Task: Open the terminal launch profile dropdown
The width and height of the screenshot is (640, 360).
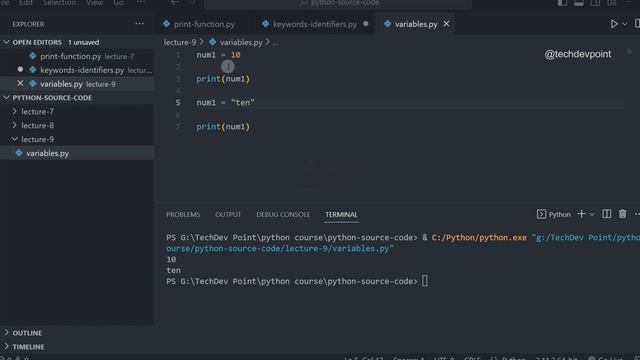Action: coord(592,214)
